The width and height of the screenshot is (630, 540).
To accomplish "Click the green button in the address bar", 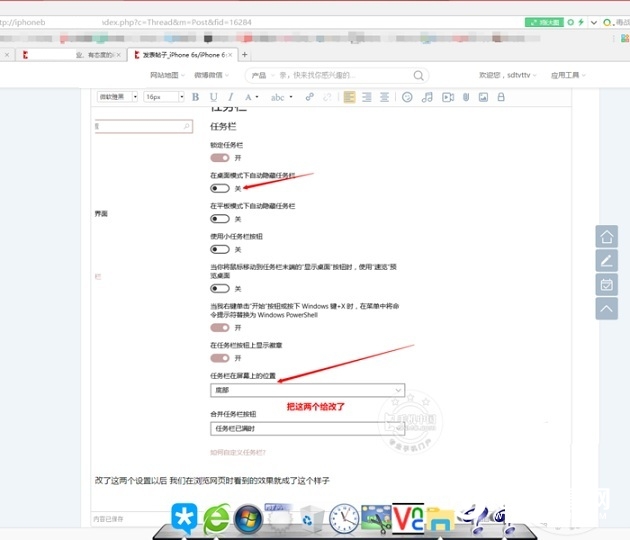I will [x=544, y=22].
